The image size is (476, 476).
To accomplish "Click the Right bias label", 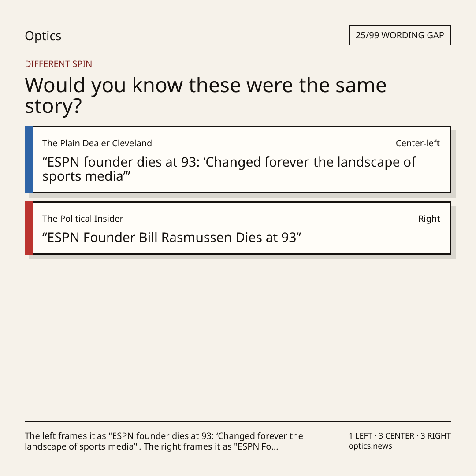I will tap(429, 219).
